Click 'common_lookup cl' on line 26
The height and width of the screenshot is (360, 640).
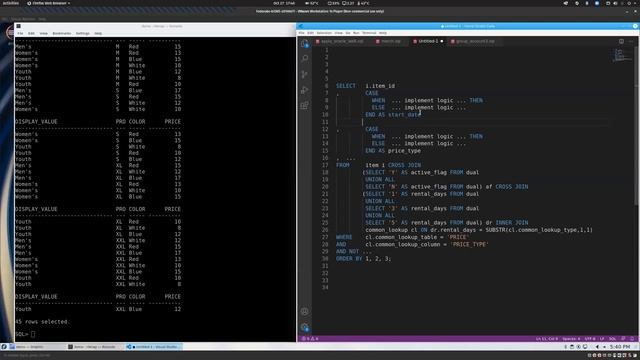[391, 230]
